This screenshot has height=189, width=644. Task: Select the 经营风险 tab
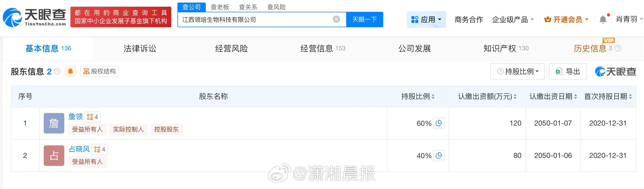pyautogui.click(x=231, y=49)
